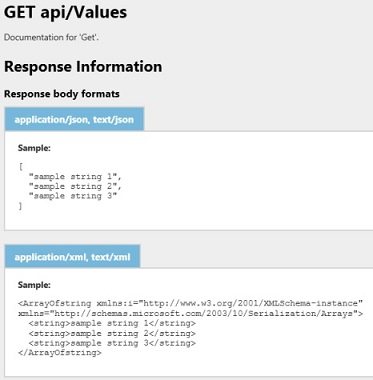Click the opening bracket of JSON sample
373x380 pixels.
(x=21, y=167)
